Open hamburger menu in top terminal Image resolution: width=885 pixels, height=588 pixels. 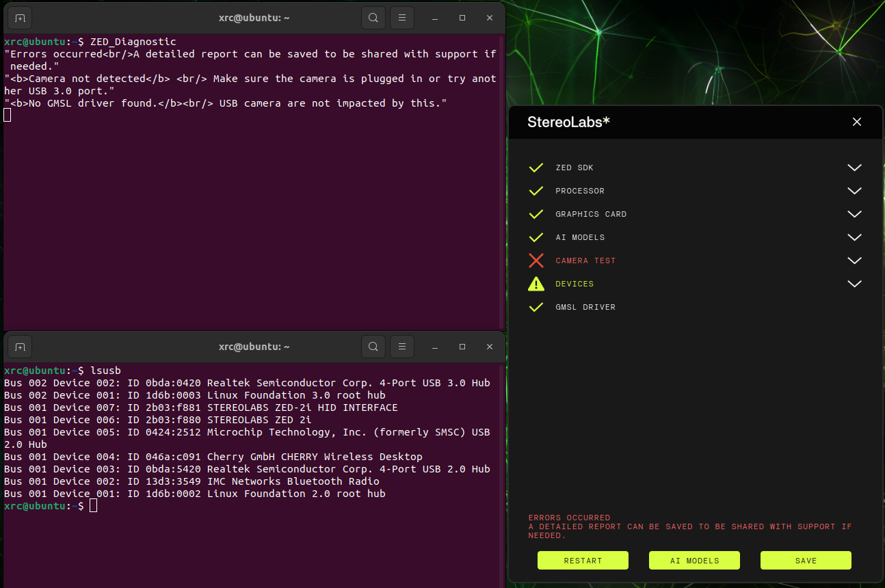point(402,18)
